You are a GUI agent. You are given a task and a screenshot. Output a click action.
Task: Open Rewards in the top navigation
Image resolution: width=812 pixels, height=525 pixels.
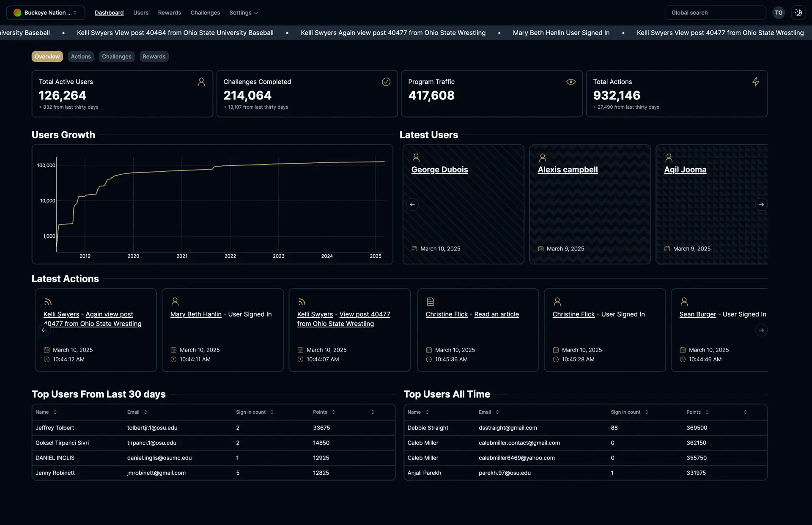pos(169,13)
